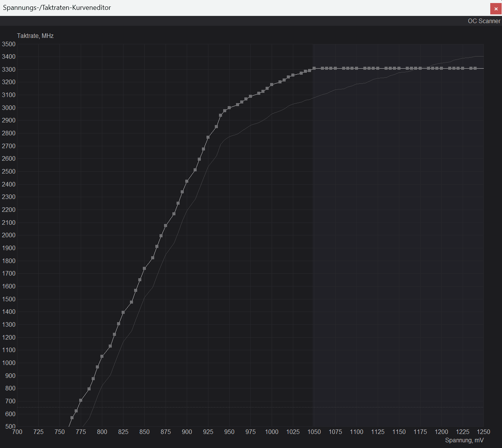Click the Taktrate, MHz axis label
Image resolution: width=502 pixels, height=448 pixels.
click(35, 36)
